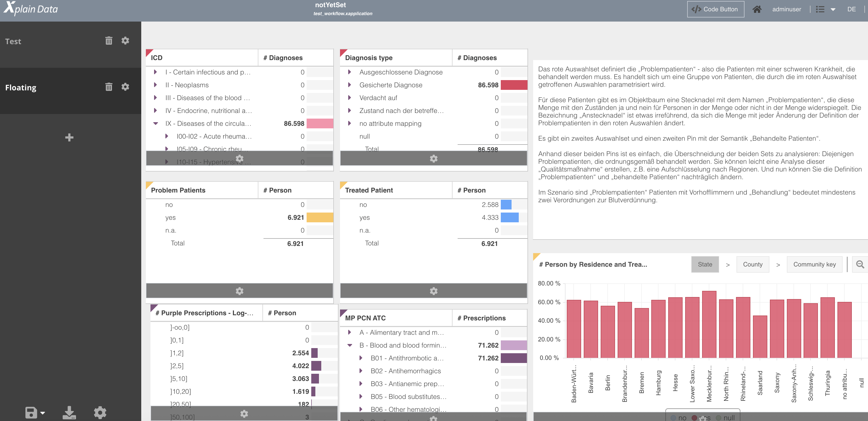Expand A - Alimentary tract ATC node
Image resolution: width=868 pixels, height=421 pixels.
350,332
